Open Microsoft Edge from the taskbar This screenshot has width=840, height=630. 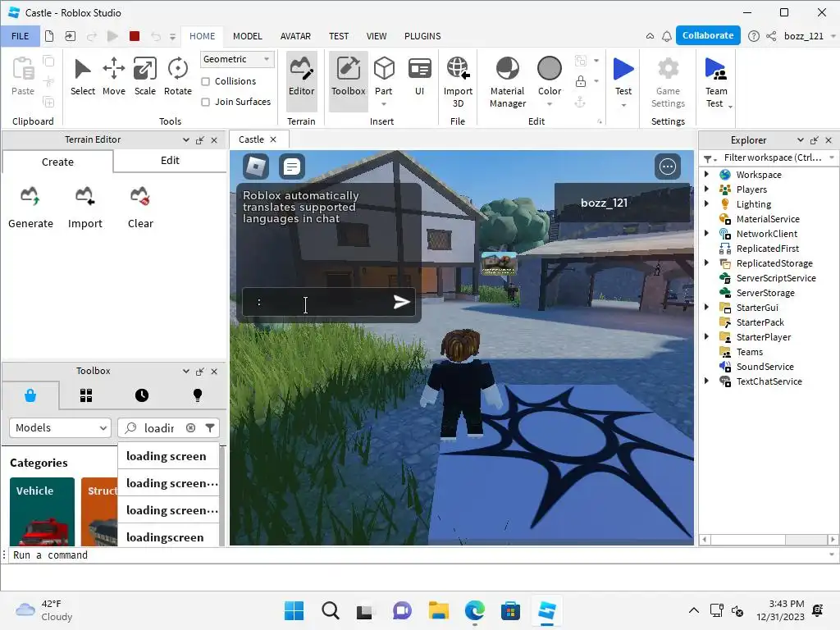point(474,610)
